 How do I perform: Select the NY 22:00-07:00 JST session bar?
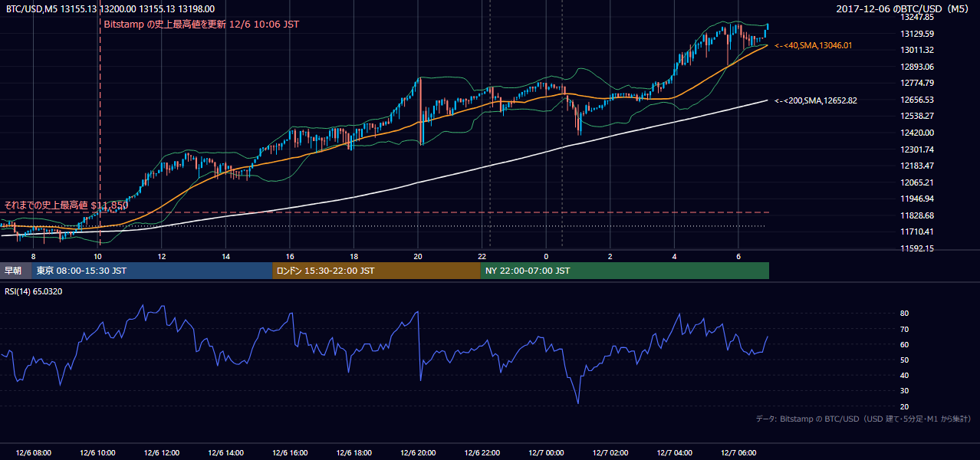(624, 271)
